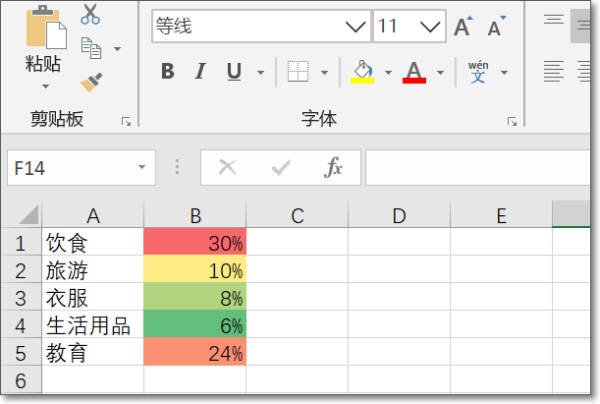Select the cell containing 教育
This screenshot has width=600, height=404.
93,353
